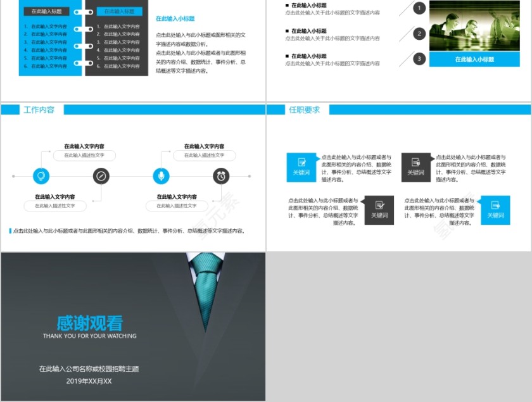Select the dark 关键词 label on the right
This screenshot has width=532, height=402.
tap(416, 171)
